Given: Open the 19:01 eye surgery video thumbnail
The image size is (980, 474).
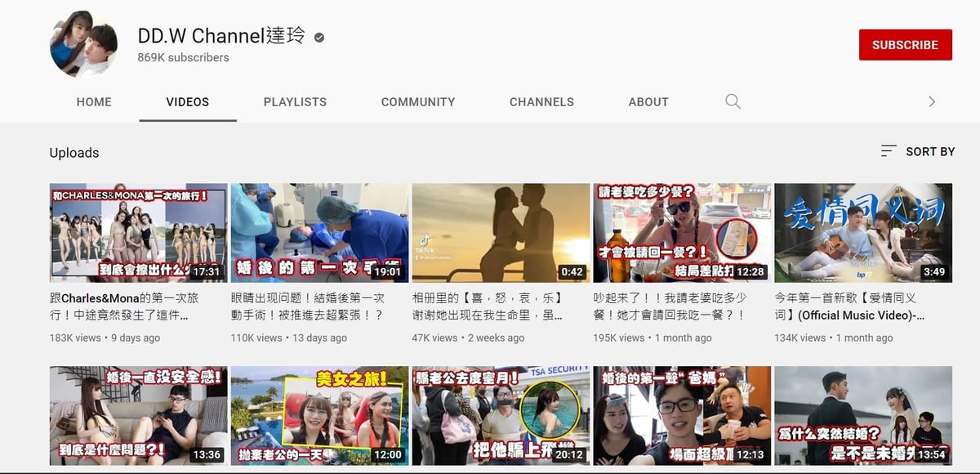Looking at the screenshot, I should point(319,233).
